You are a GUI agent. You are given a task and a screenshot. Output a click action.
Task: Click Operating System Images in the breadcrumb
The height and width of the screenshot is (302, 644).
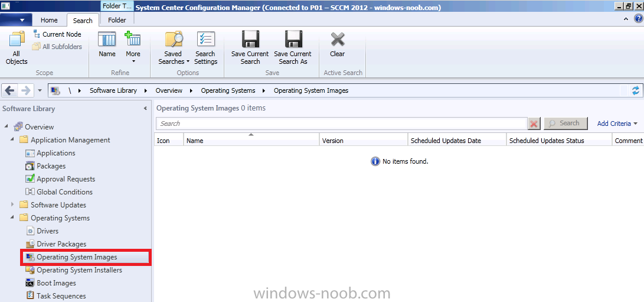tap(311, 90)
